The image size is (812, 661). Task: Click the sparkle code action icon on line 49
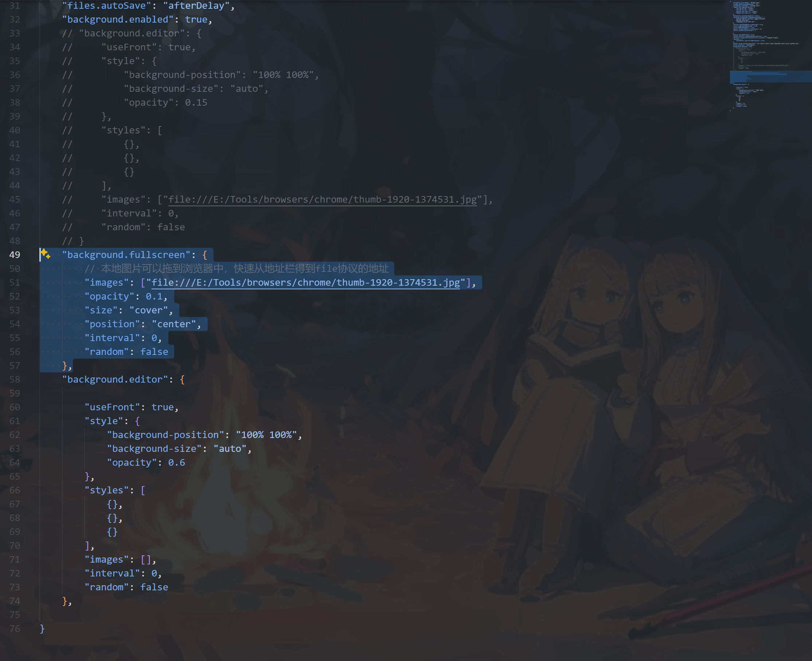click(45, 254)
